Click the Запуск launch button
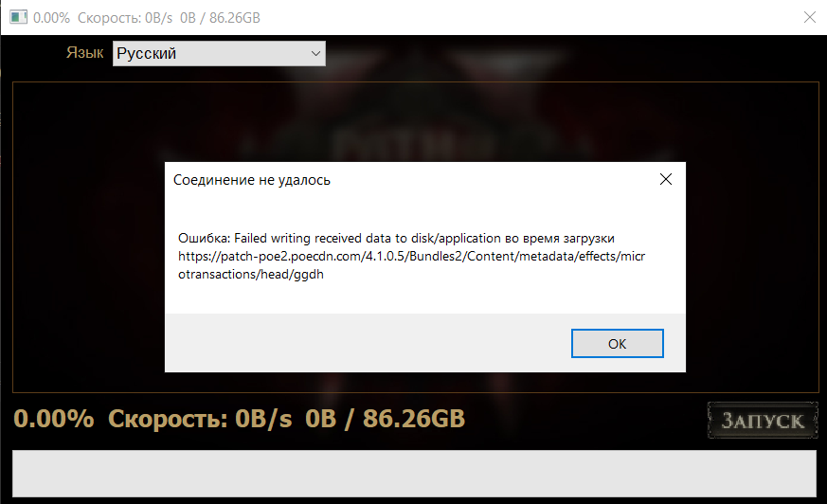Image resolution: width=827 pixels, height=504 pixels. pyautogui.click(x=763, y=421)
